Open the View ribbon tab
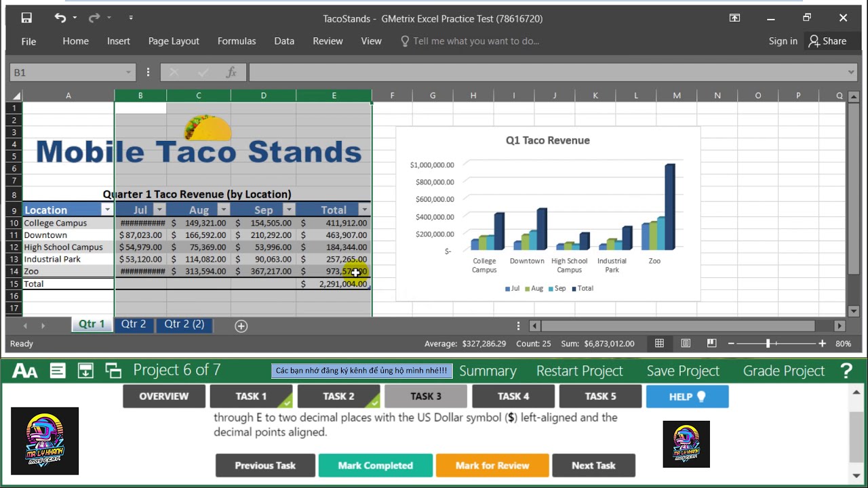 tap(371, 41)
